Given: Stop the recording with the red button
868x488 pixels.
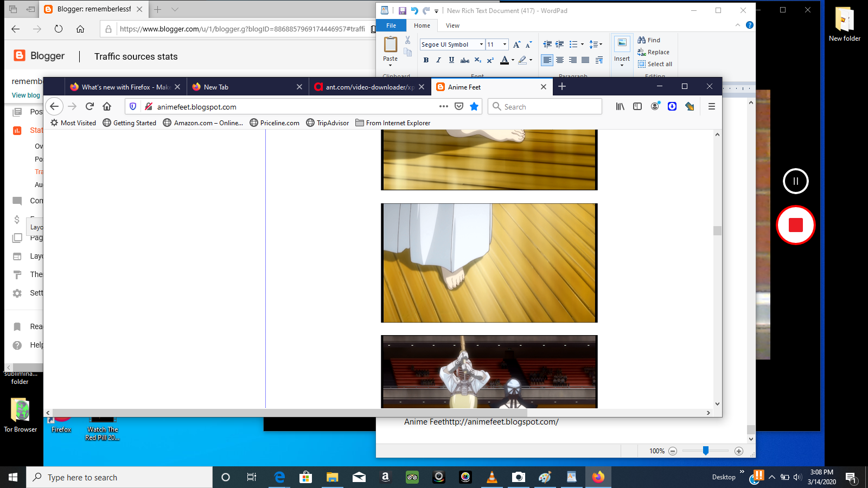Looking at the screenshot, I should click(796, 225).
